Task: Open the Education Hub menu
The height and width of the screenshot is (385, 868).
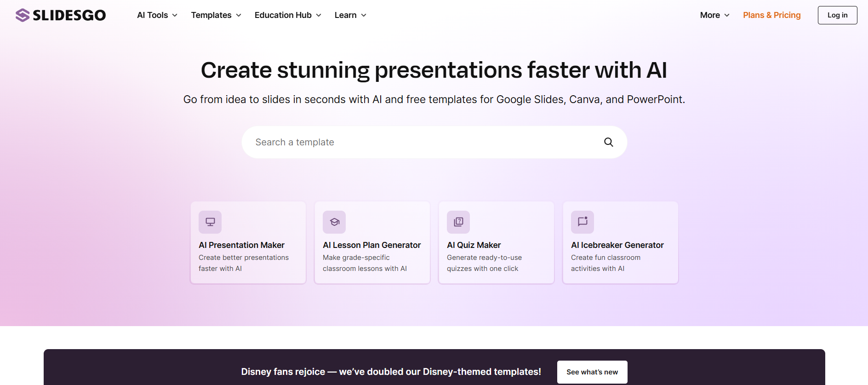Action: click(x=288, y=15)
